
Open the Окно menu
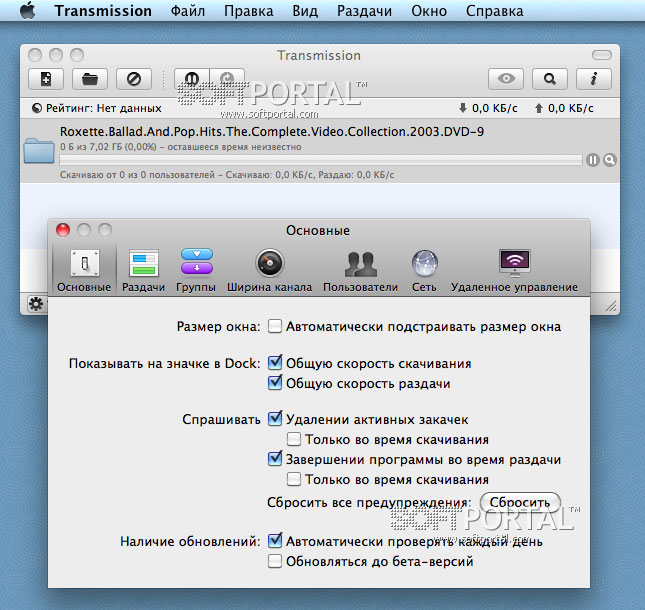[x=429, y=11]
